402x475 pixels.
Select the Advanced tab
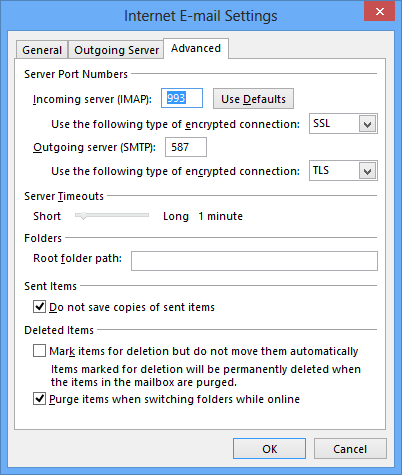196,48
